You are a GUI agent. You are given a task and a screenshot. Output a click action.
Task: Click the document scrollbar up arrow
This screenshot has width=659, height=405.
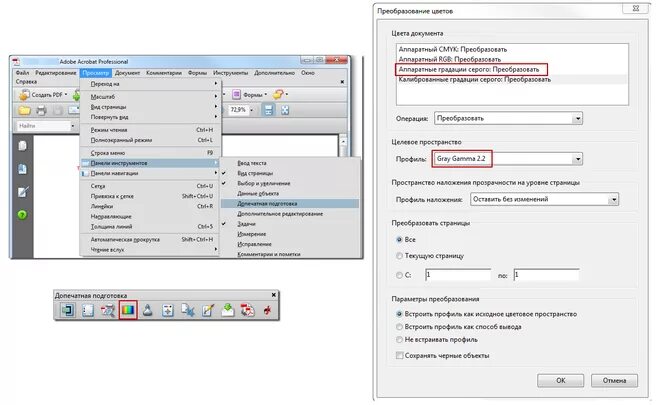pyautogui.click(x=343, y=142)
